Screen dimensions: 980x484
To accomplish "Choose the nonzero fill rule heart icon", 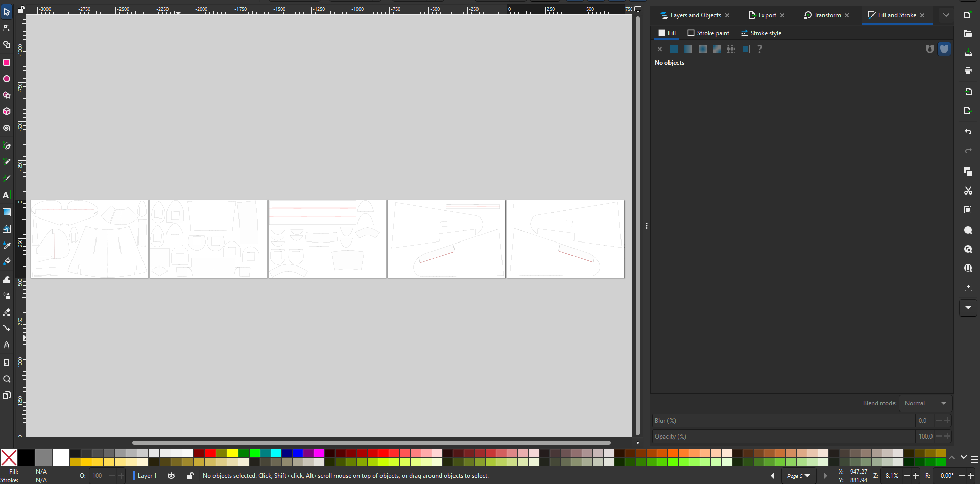I will 944,49.
